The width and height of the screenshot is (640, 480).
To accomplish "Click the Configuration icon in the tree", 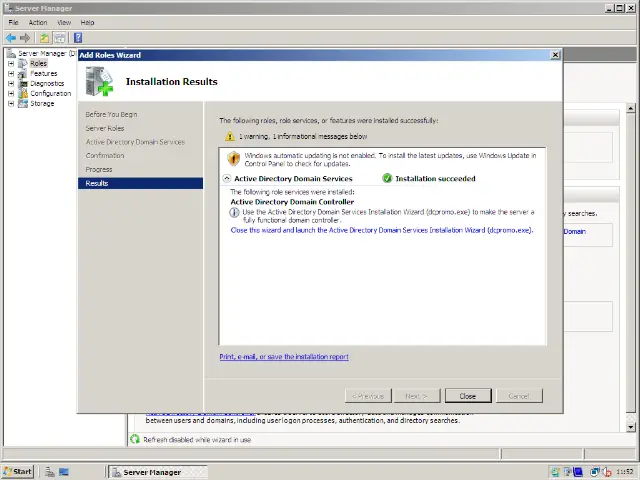I will 23,93.
